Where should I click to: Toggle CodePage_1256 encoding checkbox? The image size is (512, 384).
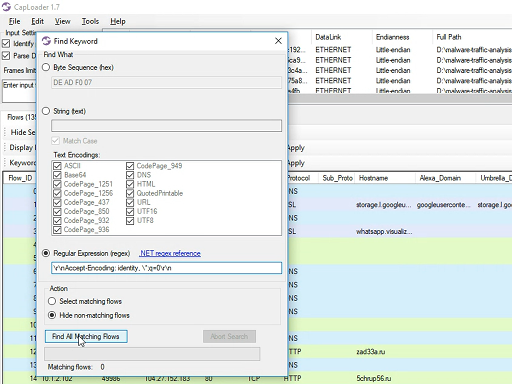(57, 193)
